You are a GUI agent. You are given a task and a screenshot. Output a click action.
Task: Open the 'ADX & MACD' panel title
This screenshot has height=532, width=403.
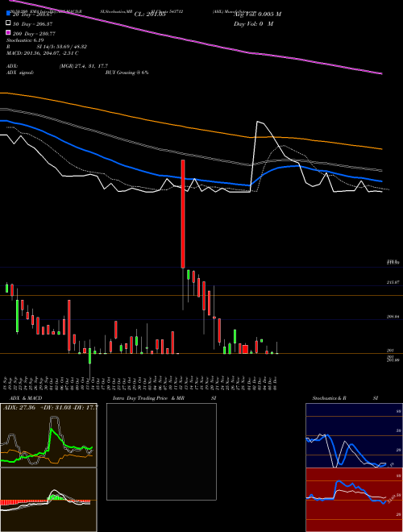coord(26,398)
